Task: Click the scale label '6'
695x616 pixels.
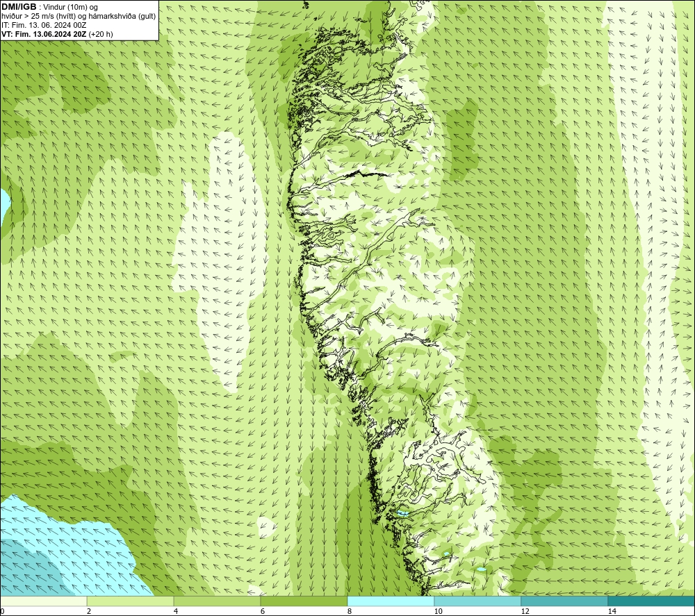Action: coord(263,611)
